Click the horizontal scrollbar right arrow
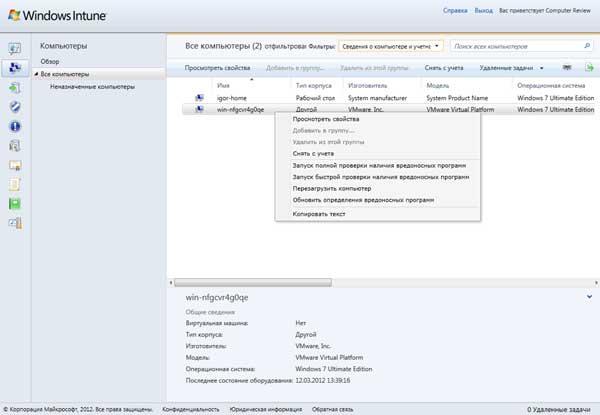 pos(596,283)
